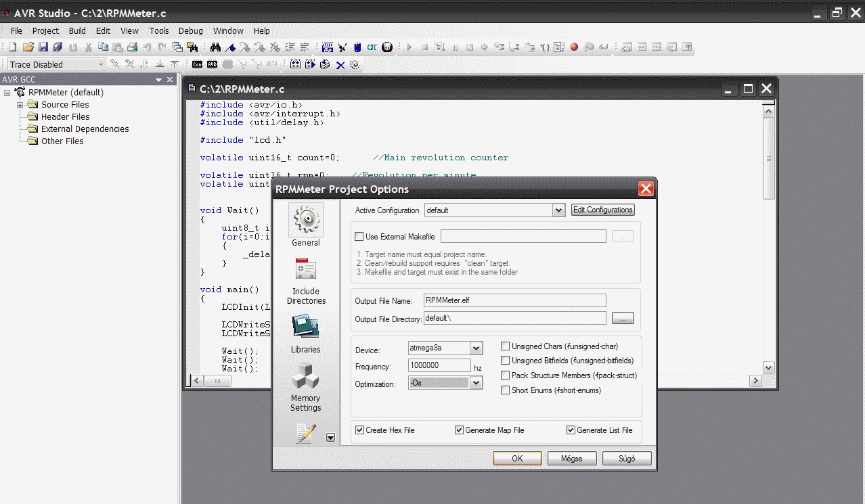Open the File menu
This screenshot has height=504, width=865.
pyautogui.click(x=16, y=30)
